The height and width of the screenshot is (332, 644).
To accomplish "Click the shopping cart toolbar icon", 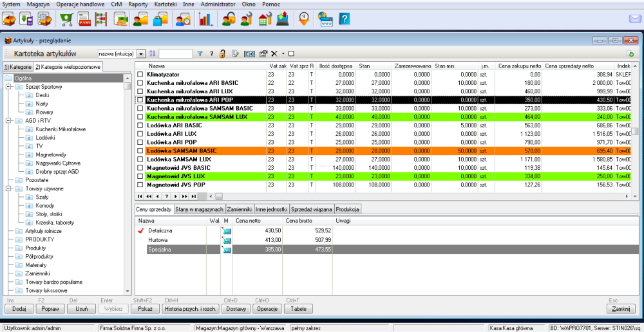I will click(x=66, y=19).
